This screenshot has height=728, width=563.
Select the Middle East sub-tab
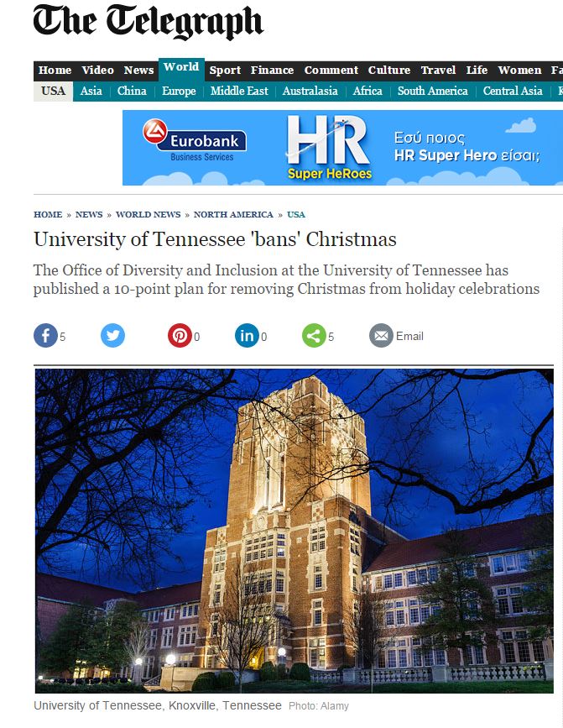(x=239, y=91)
